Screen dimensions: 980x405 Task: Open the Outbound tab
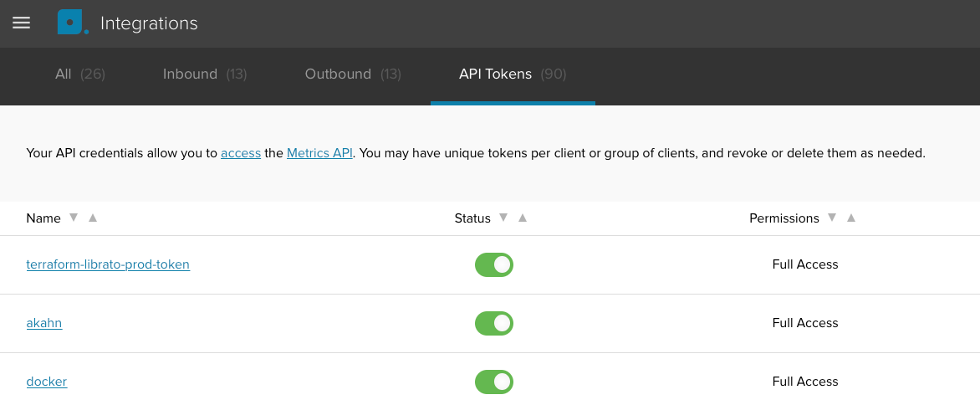pos(353,74)
